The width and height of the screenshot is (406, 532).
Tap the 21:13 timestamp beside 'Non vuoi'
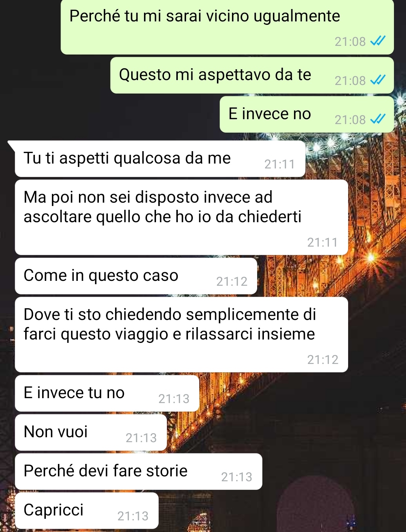(x=141, y=438)
